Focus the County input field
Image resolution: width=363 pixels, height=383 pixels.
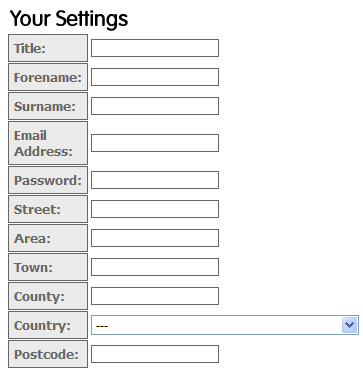tap(155, 296)
